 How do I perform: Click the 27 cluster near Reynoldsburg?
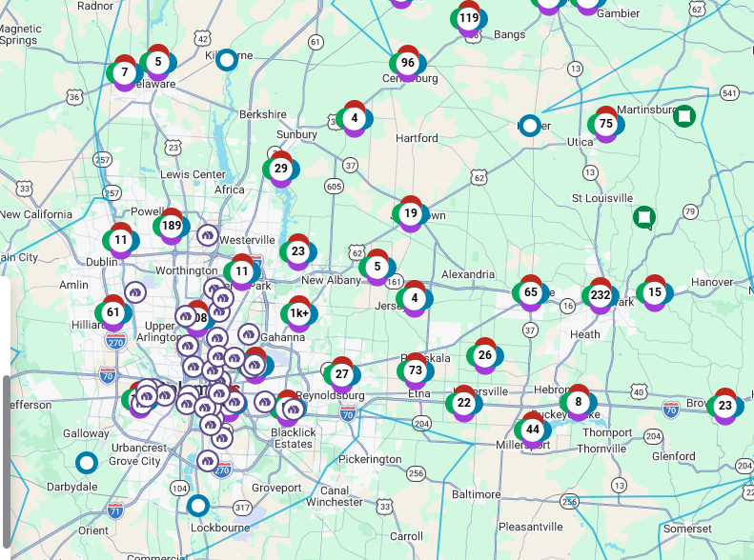(341, 374)
